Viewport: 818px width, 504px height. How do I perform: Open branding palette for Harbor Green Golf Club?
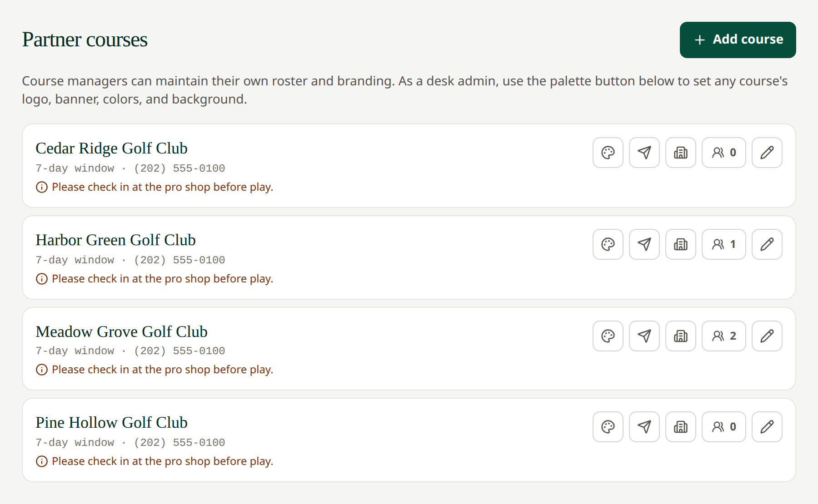click(x=608, y=244)
